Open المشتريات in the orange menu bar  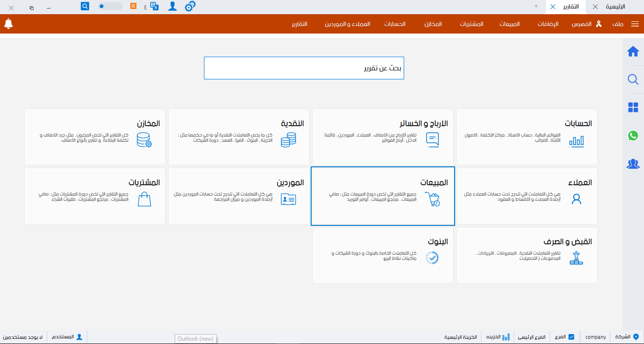coord(472,24)
